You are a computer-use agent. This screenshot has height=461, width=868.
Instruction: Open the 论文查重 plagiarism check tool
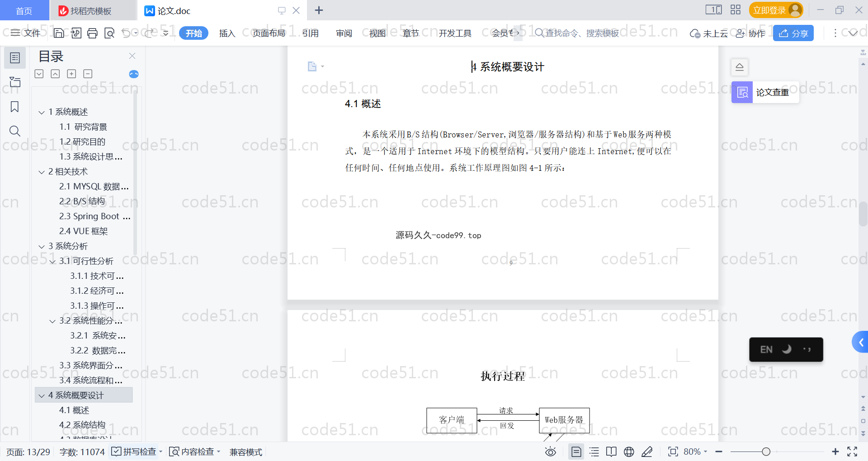pyautogui.click(x=765, y=92)
